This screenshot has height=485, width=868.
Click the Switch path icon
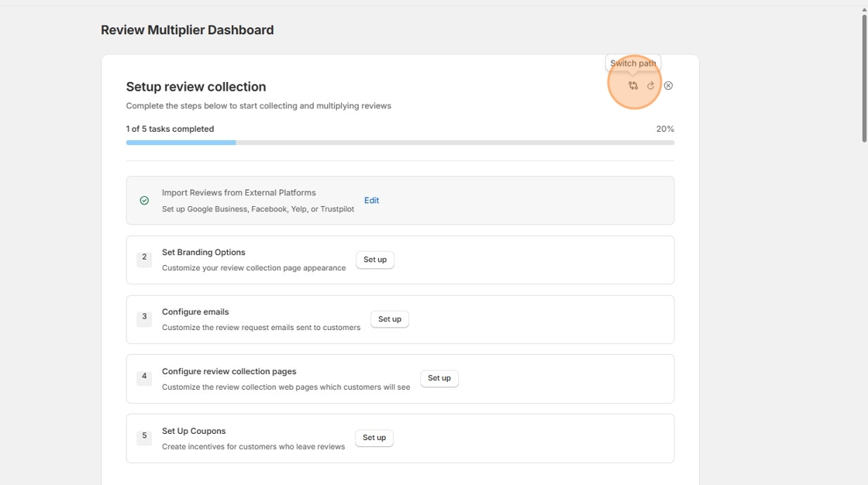click(x=632, y=86)
